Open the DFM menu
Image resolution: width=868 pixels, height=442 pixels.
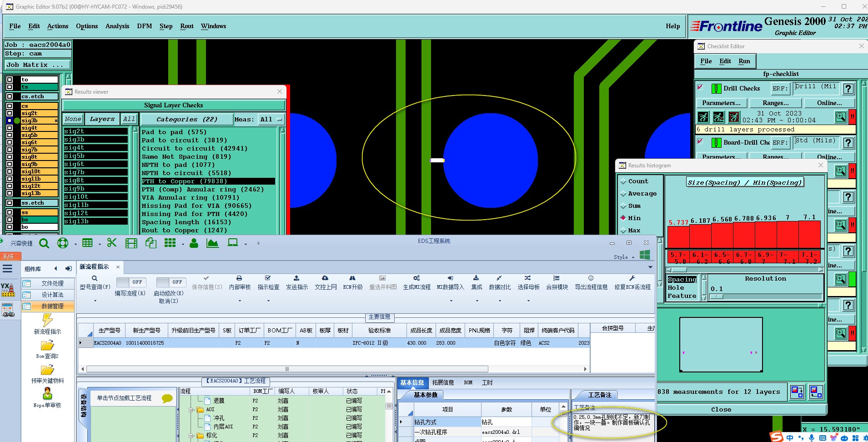pyautogui.click(x=145, y=26)
